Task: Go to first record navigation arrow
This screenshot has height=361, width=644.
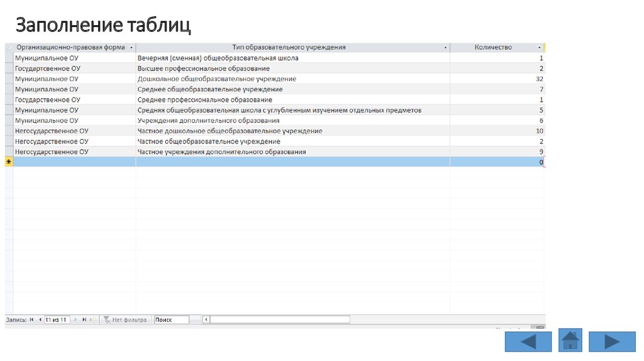Action: [x=32, y=319]
